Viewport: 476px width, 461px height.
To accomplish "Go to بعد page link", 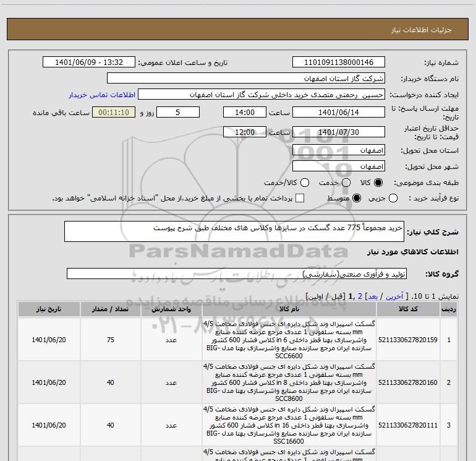I will 373,296.
